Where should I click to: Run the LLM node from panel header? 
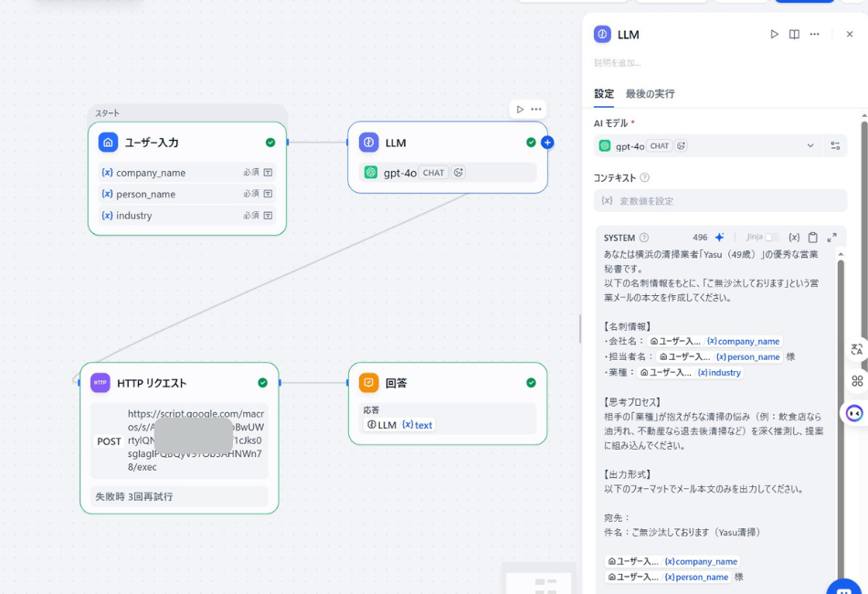(x=774, y=35)
